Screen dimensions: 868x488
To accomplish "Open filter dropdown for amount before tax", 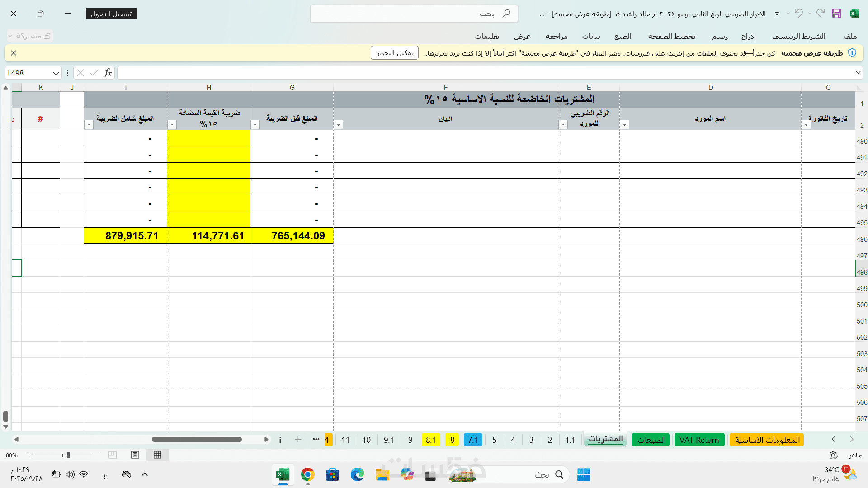I will [x=255, y=125].
